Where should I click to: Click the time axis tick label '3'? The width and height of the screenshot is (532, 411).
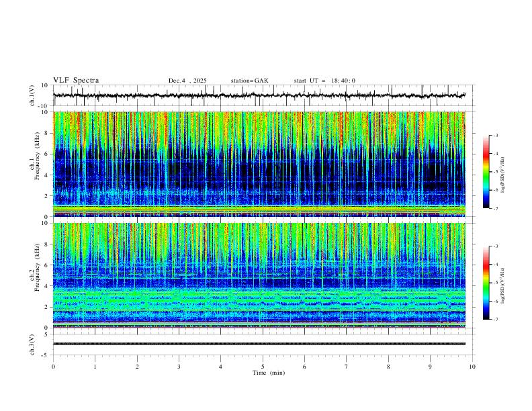pyautogui.click(x=179, y=367)
